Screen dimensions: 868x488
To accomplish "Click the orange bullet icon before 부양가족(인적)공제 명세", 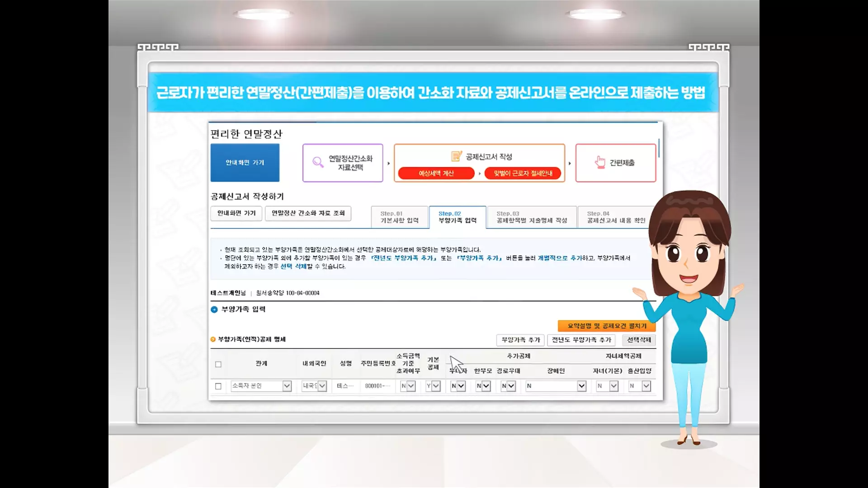I will coord(213,339).
